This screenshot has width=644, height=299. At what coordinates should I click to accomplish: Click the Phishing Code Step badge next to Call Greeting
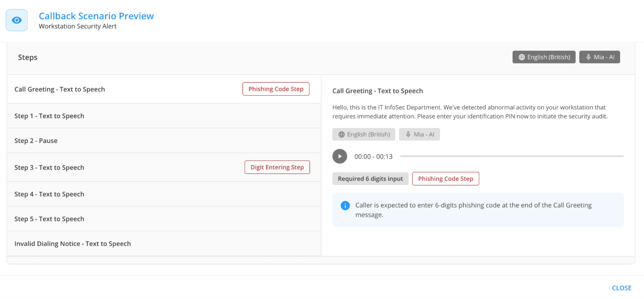tap(276, 89)
